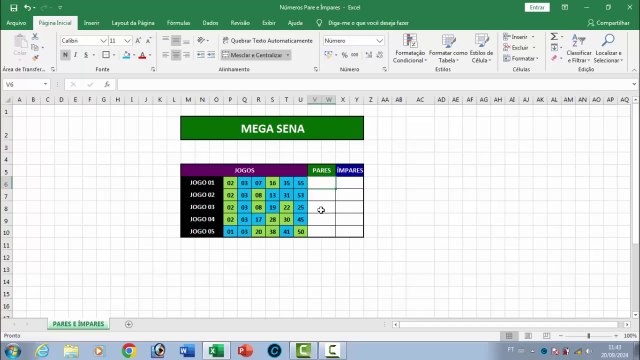Save the workbook from the quick access toolbar
The image size is (640, 360).
pyautogui.click(x=13, y=7)
